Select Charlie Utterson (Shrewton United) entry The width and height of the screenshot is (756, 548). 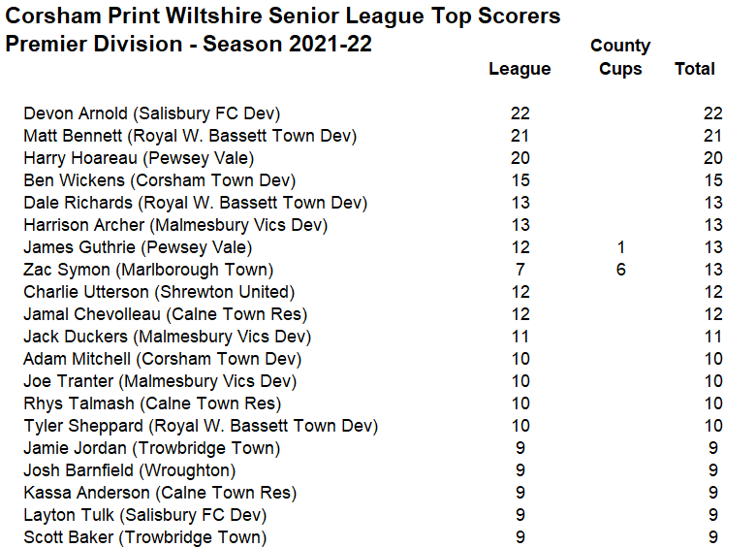pos(159,292)
